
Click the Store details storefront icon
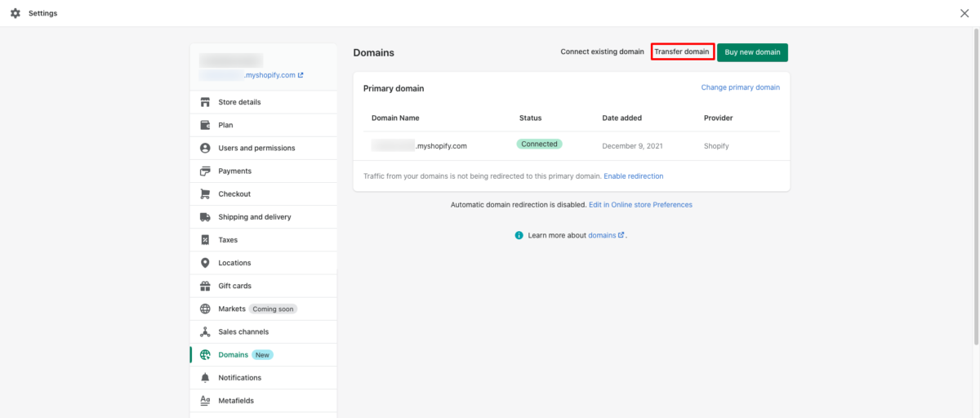[205, 102]
